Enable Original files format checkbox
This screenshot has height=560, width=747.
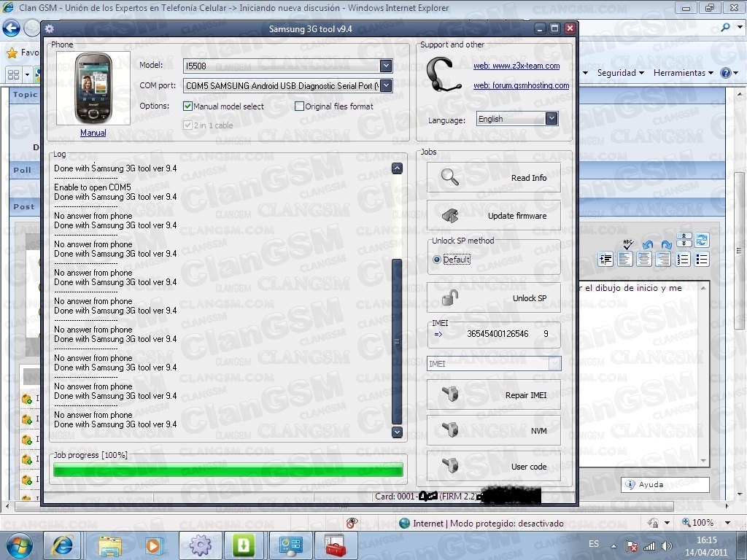click(x=299, y=106)
